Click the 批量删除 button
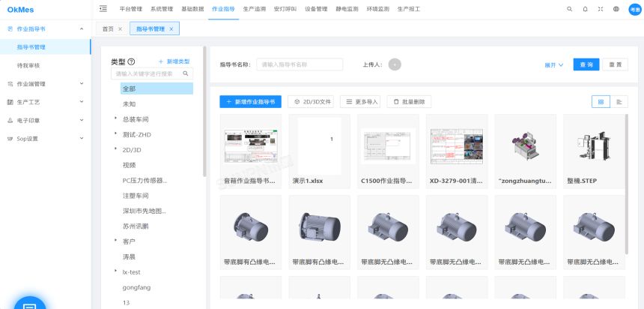Image resolution: width=644 pixels, height=309 pixels. 409,102
